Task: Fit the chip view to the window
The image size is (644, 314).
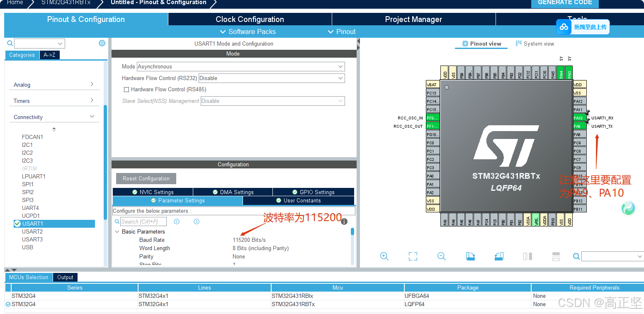Action: point(413,256)
